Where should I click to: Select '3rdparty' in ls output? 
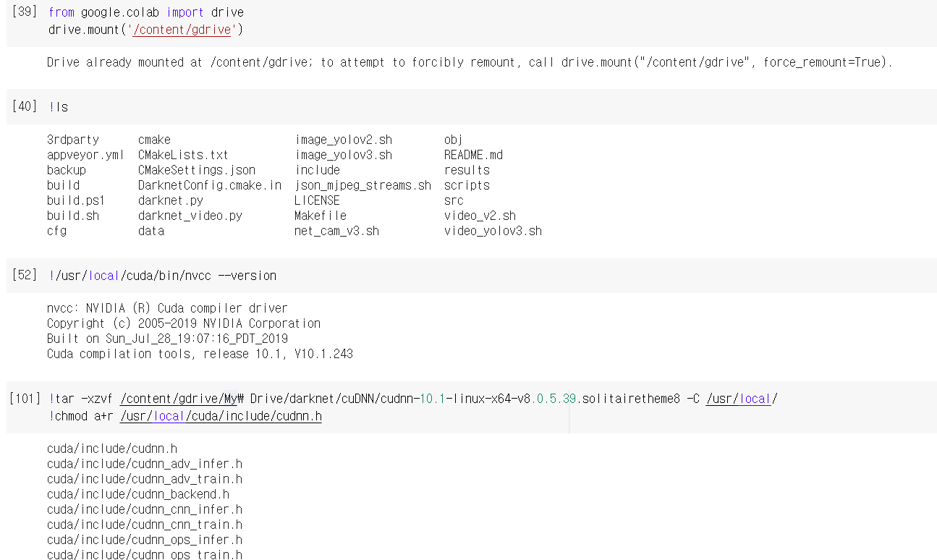(72, 140)
